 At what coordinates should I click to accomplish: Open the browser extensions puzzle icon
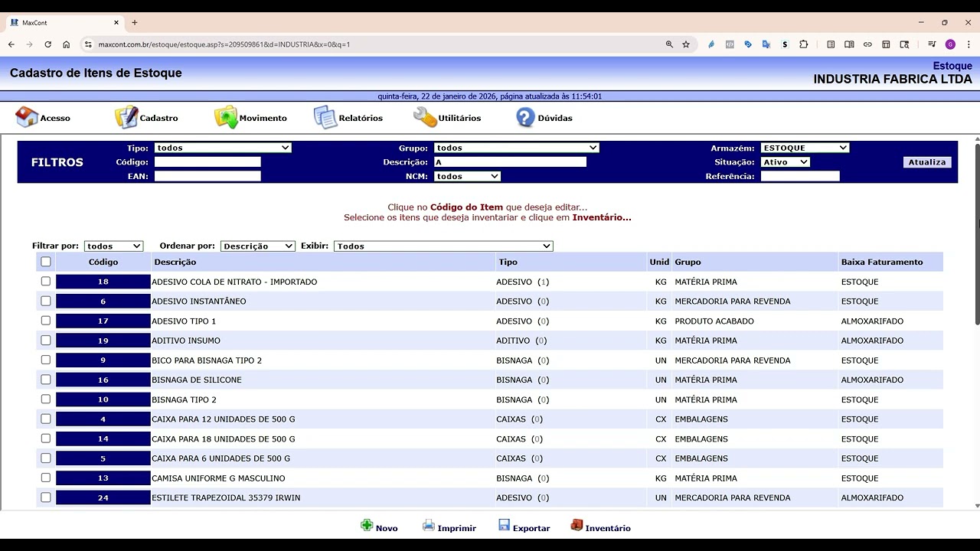tap(803, 44)
